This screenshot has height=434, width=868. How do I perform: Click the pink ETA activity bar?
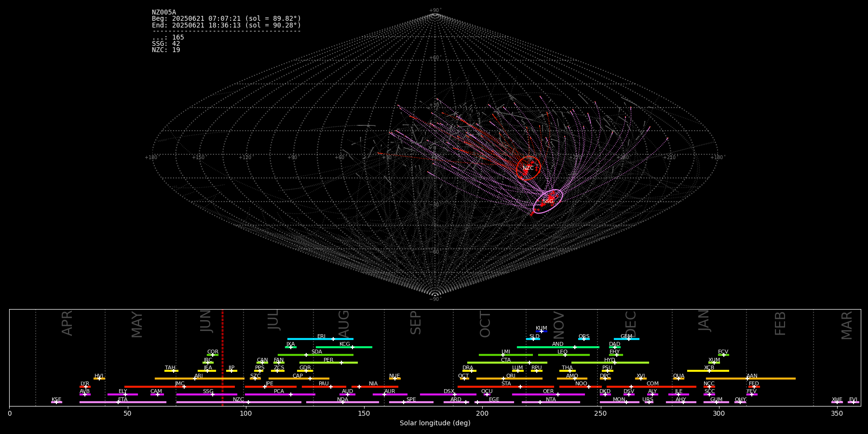122,402
